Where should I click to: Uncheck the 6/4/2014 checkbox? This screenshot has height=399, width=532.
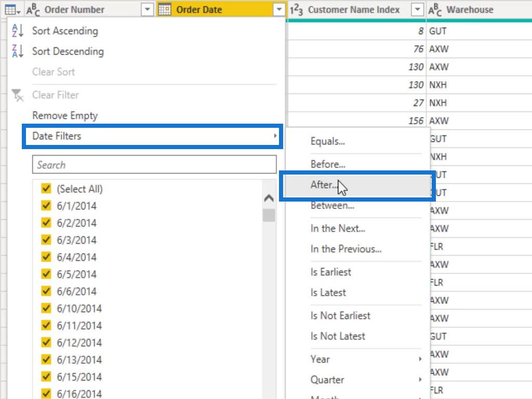pyautogui.click(x=46, y=257)
